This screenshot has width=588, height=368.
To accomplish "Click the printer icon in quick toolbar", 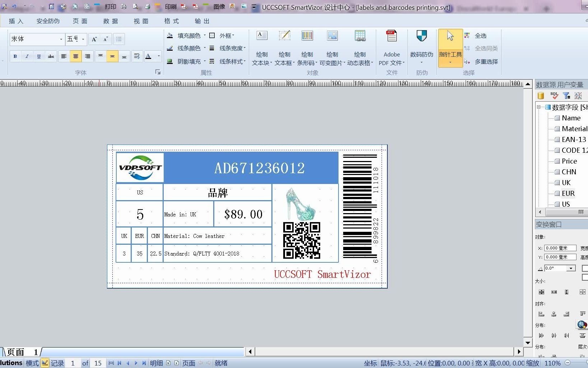I will tap(148, 6).
